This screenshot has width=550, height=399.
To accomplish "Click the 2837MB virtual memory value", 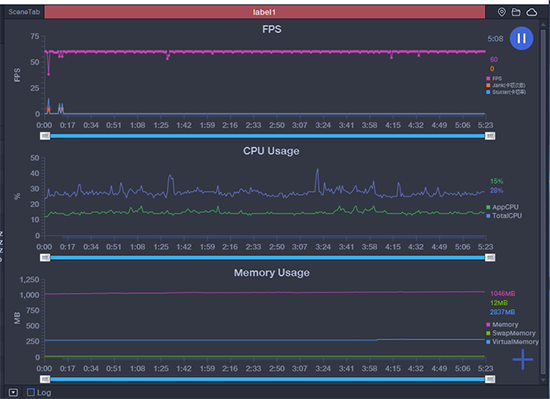I will [x=502, y=312].
